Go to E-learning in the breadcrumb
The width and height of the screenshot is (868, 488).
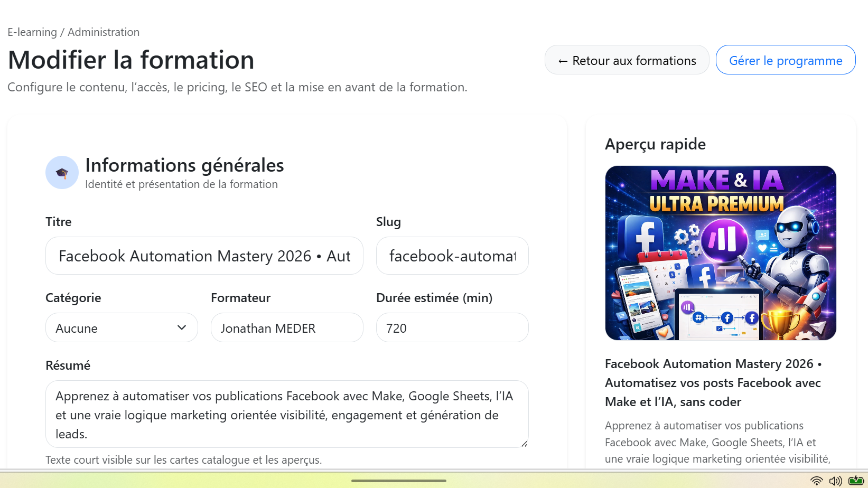pos(32,32)
